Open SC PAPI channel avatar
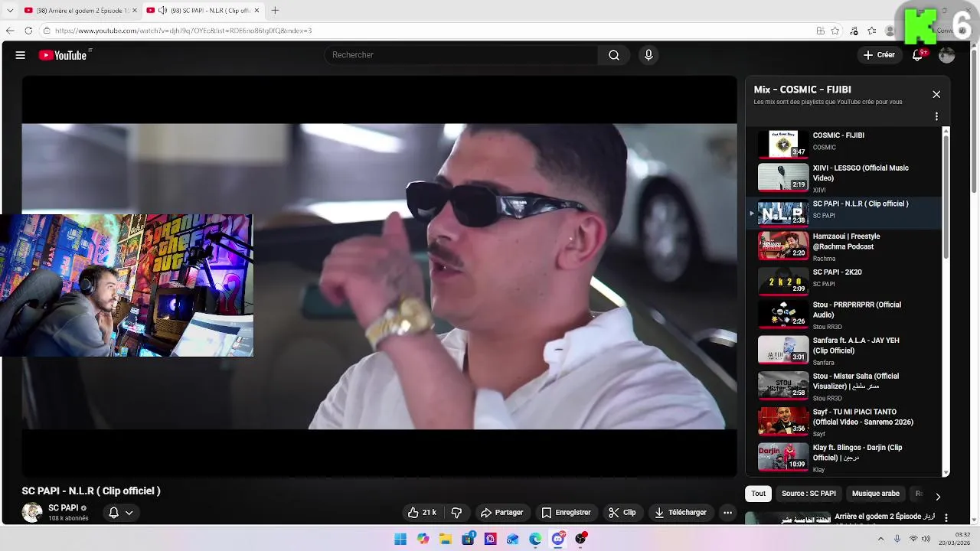Screen dimensions: 980x551 [32, 513]
